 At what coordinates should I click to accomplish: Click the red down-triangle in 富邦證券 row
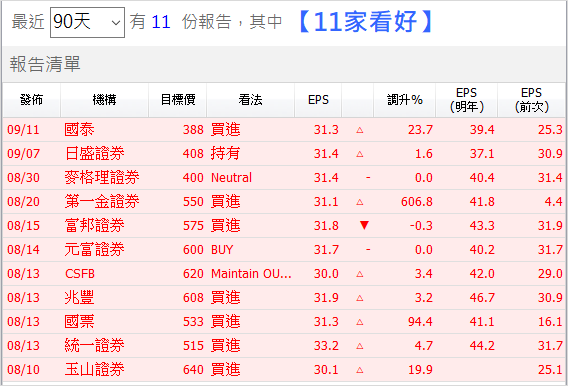[x=364, y=225]
